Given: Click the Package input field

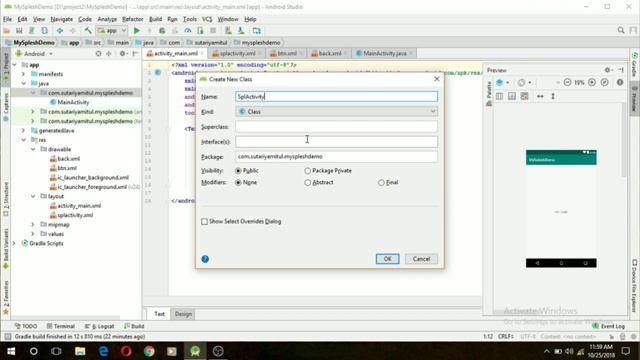Looking at the screenshot, I should [336, 157].
